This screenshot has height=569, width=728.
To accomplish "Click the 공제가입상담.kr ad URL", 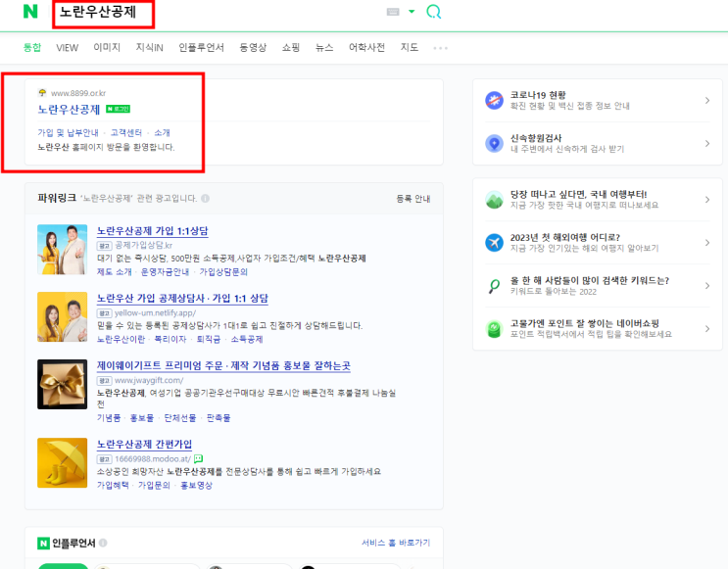I will 143,245.
